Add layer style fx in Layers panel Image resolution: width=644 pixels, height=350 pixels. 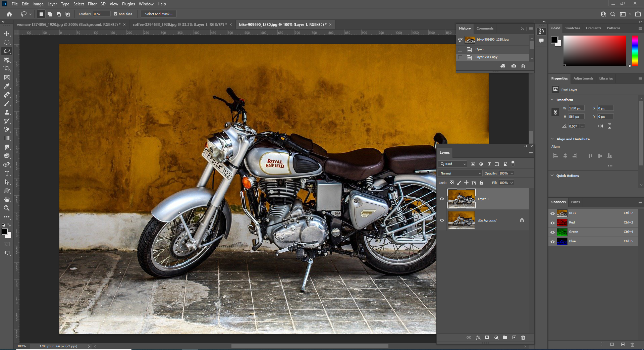478,338
